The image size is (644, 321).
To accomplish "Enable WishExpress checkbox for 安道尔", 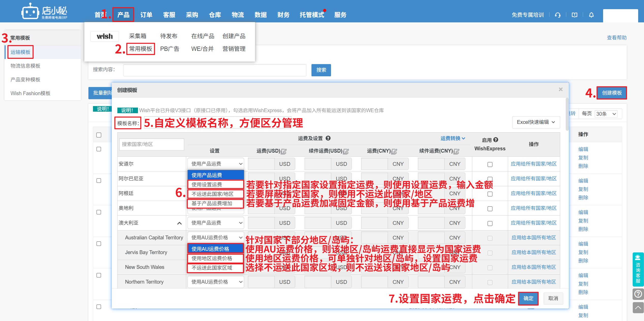I will coord(490,165).
